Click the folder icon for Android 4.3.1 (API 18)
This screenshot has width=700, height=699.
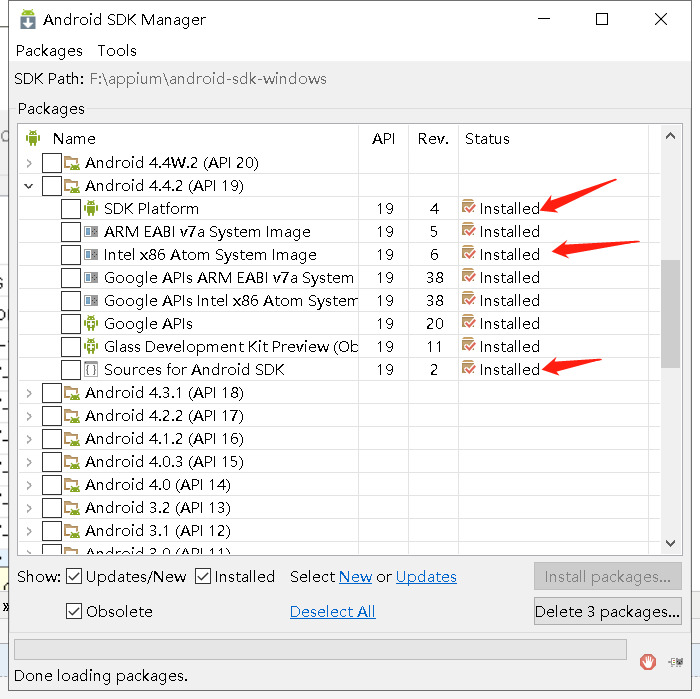(71, 393)
